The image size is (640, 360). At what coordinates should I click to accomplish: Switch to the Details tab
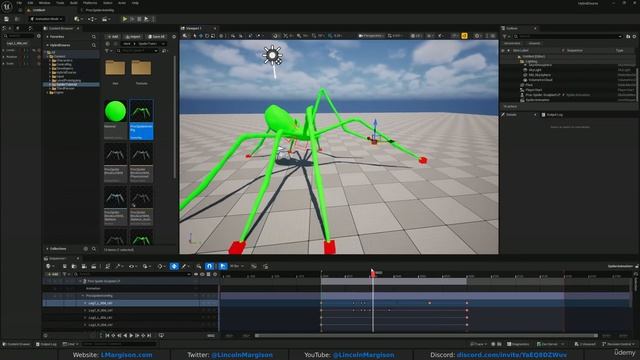pos(511,115)
